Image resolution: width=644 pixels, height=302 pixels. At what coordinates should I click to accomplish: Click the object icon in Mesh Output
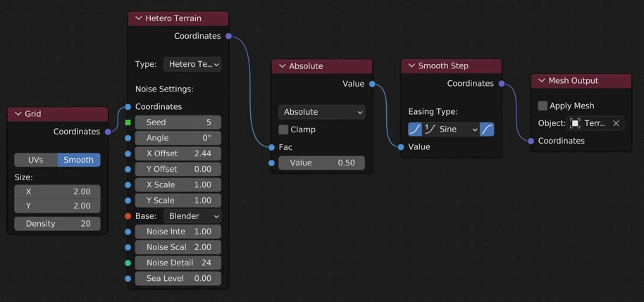point(575,123)
